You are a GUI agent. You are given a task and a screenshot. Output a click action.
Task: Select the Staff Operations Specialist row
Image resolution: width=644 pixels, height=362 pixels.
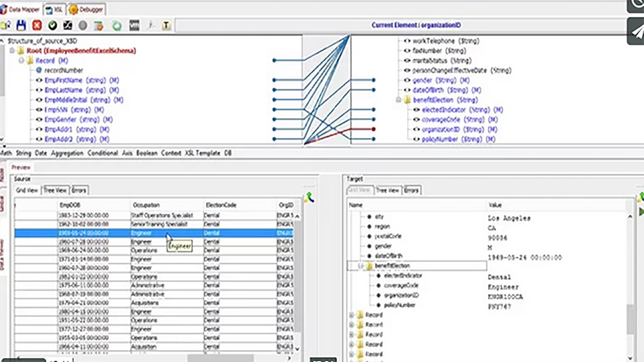pyautogui.click(x=162, y=215)
